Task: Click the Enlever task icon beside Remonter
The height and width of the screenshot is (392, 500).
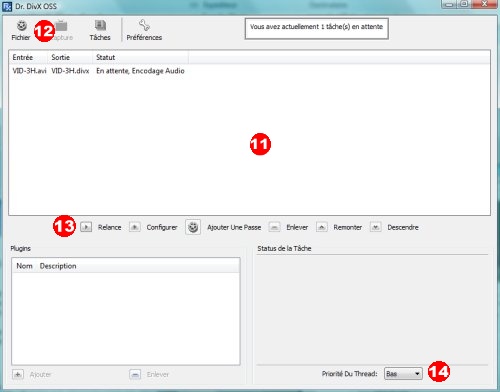Action: coord(274,227)
